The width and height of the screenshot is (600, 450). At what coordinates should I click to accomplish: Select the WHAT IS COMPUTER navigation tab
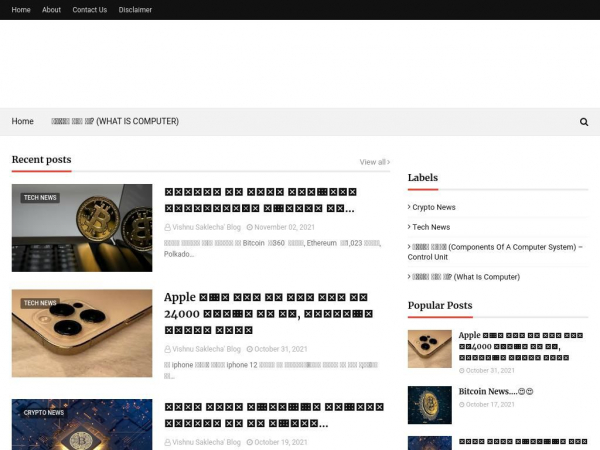tap(115, 122)
